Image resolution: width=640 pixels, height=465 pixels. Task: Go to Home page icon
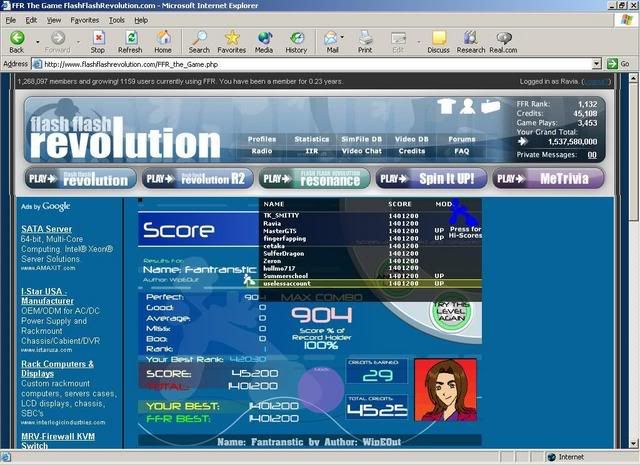(162, 37)
